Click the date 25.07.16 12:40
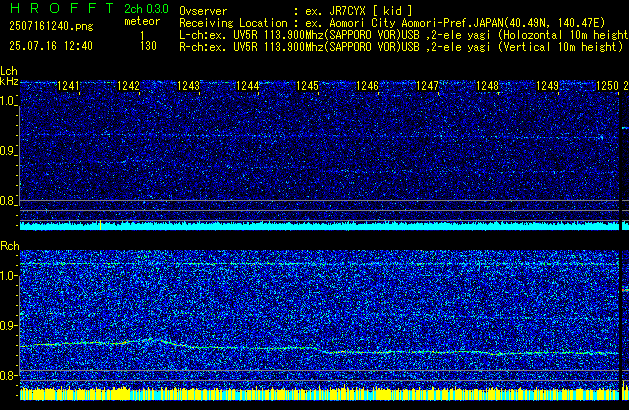 [x=51, y=46]
